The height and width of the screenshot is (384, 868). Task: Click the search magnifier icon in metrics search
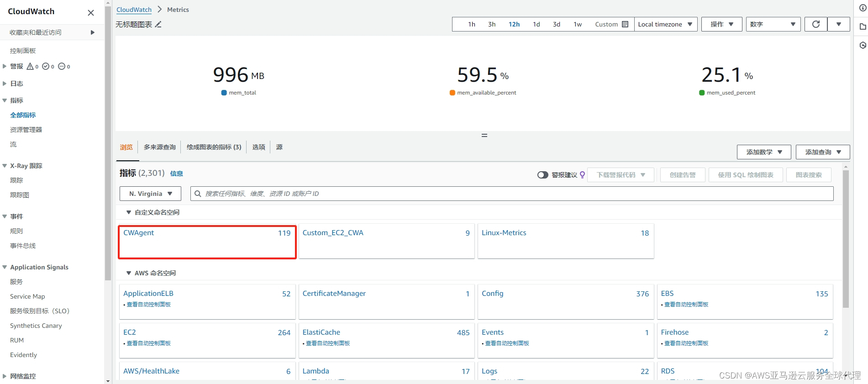tap(198, 194)
